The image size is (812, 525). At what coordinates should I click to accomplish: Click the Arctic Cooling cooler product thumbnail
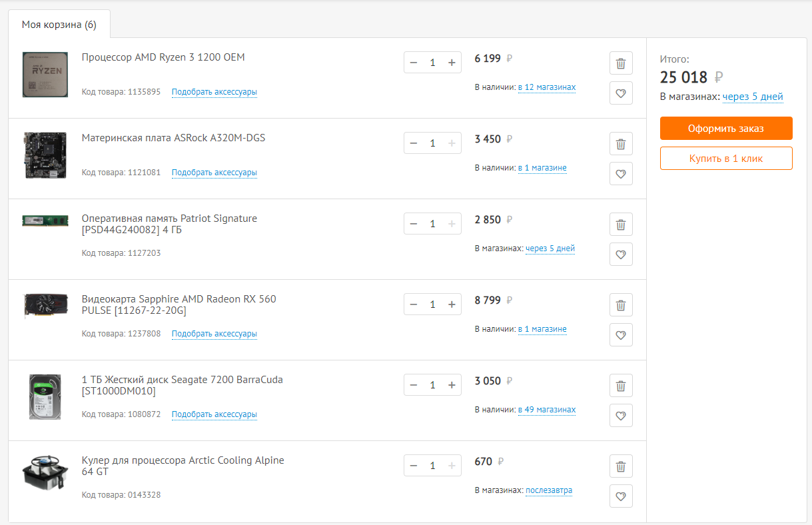[x=45, y=473]
